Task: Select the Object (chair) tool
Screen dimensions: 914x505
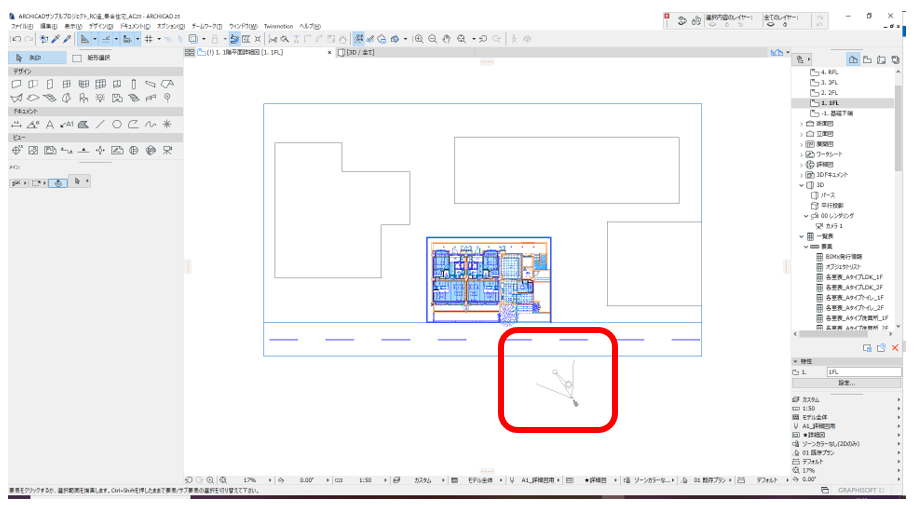Action: (83, 98)
